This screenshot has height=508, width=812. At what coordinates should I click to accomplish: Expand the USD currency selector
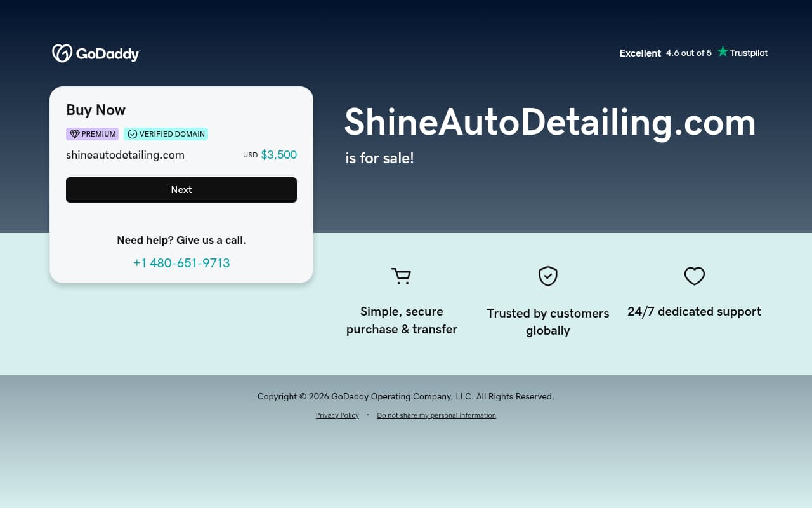point(250,155)
